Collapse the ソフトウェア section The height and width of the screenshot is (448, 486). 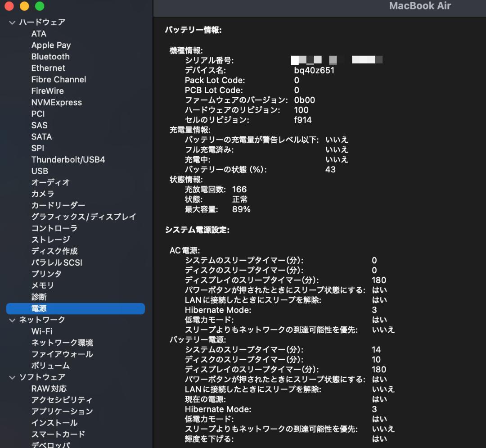pos(11,376)
